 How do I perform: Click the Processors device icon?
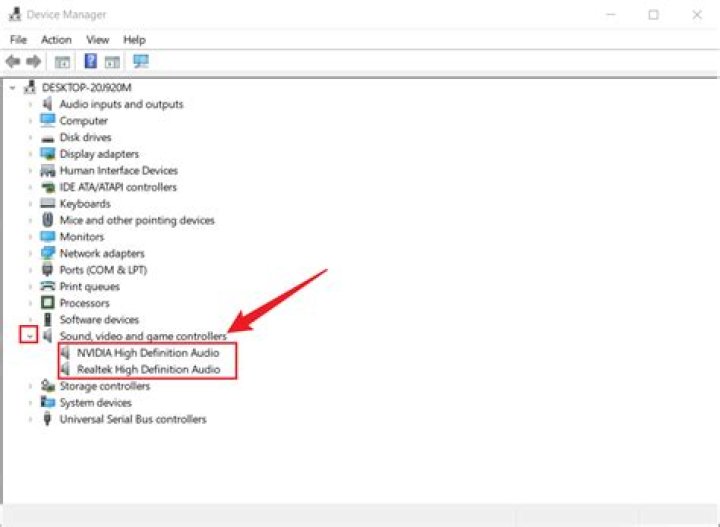click(47, 303)
